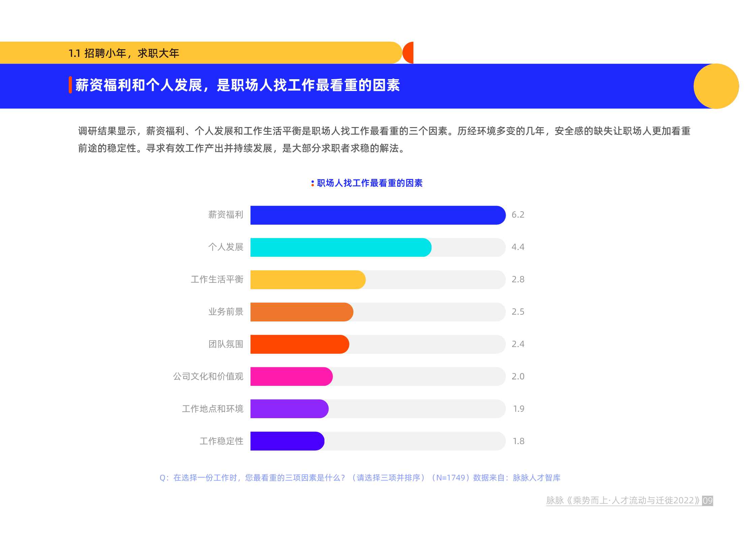Click the survey question footnote starting 'Q：在选择一份工作时'
756x557 pixels.
coord(360,478)
